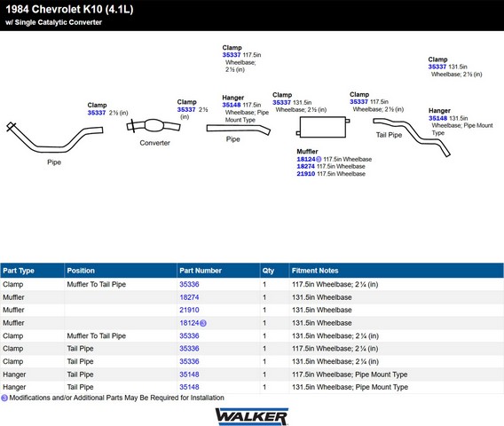The width and height of the screenshot is (504, 426).
Task: Open part number 18274 in the table
Action: click(x=189, y=297)
